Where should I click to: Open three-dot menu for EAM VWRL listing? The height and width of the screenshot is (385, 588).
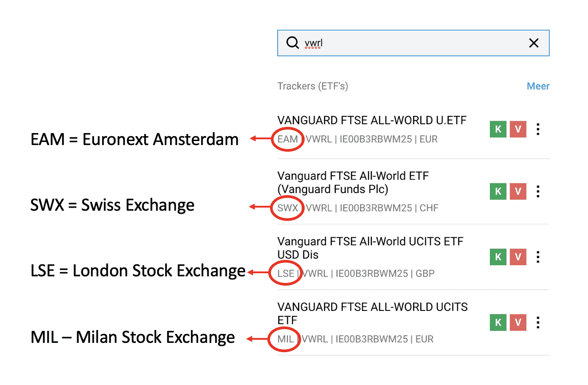point(538,130)
